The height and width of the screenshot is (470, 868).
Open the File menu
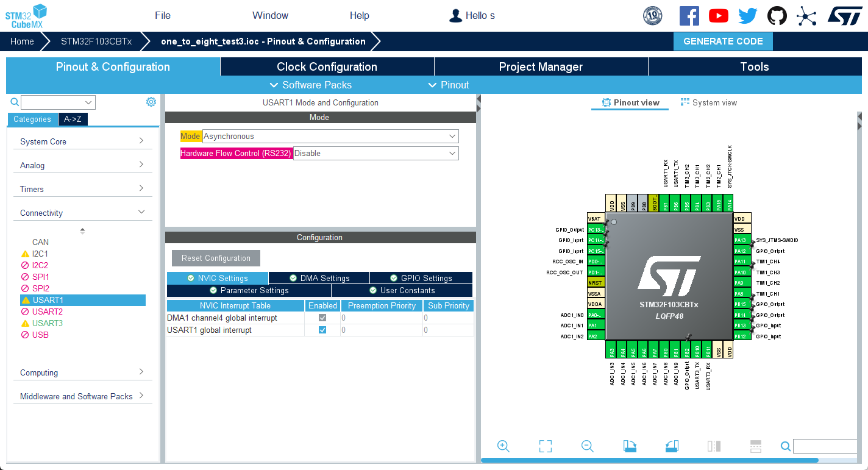click(163, 15)
